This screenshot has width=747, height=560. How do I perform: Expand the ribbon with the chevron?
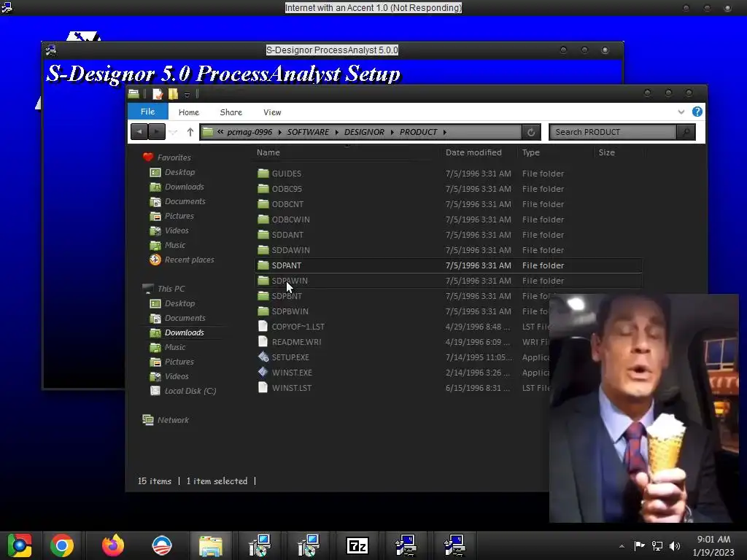coord(681,112)
